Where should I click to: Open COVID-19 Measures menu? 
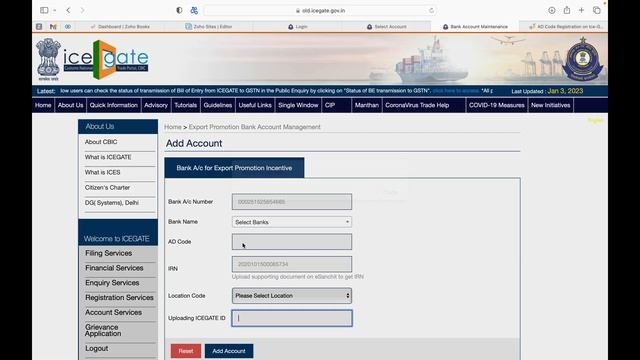tap(496, 105)
